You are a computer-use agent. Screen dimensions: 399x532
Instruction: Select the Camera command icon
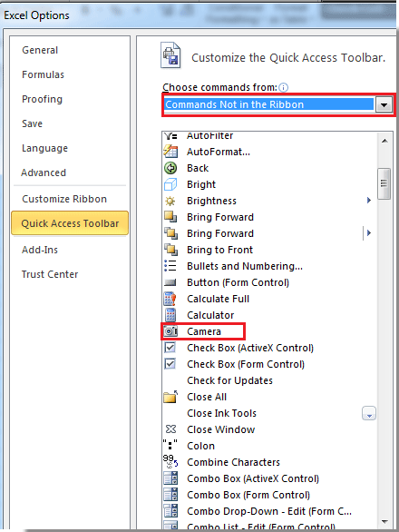[170, 331]
